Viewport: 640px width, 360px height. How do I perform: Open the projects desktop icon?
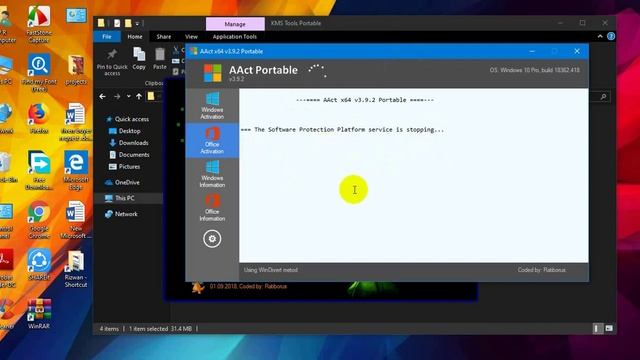(x=76, y=70)
